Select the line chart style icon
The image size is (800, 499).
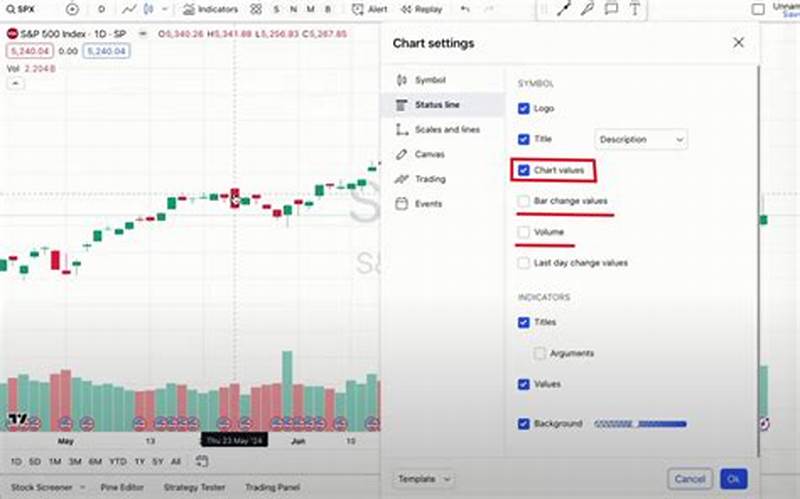129,9
